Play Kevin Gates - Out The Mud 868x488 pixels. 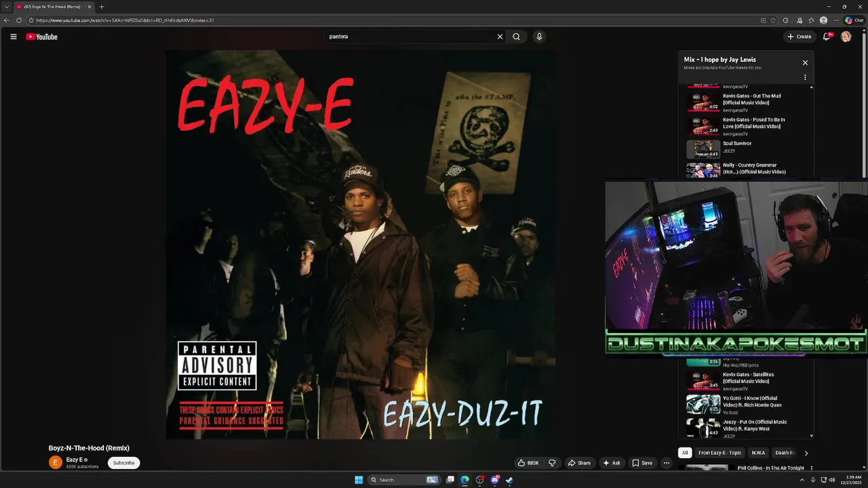[x=751, y=100]
